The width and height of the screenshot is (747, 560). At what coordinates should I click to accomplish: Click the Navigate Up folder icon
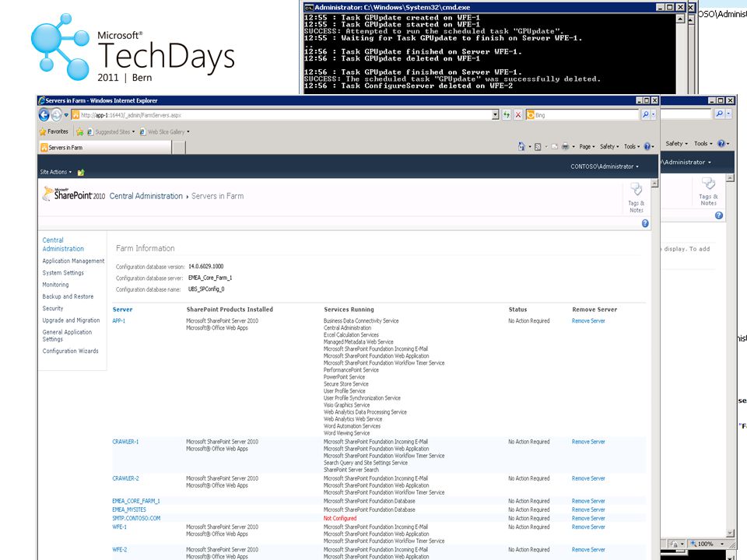[81, 173]
